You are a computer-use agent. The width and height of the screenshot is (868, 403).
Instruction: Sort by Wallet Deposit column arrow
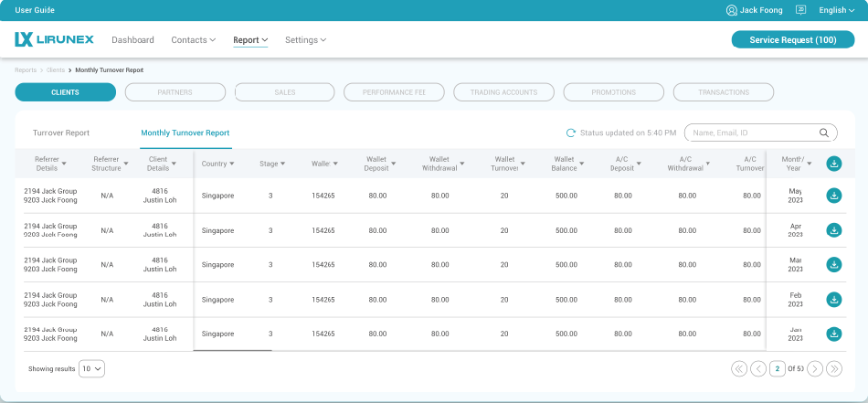coord(394,164)
